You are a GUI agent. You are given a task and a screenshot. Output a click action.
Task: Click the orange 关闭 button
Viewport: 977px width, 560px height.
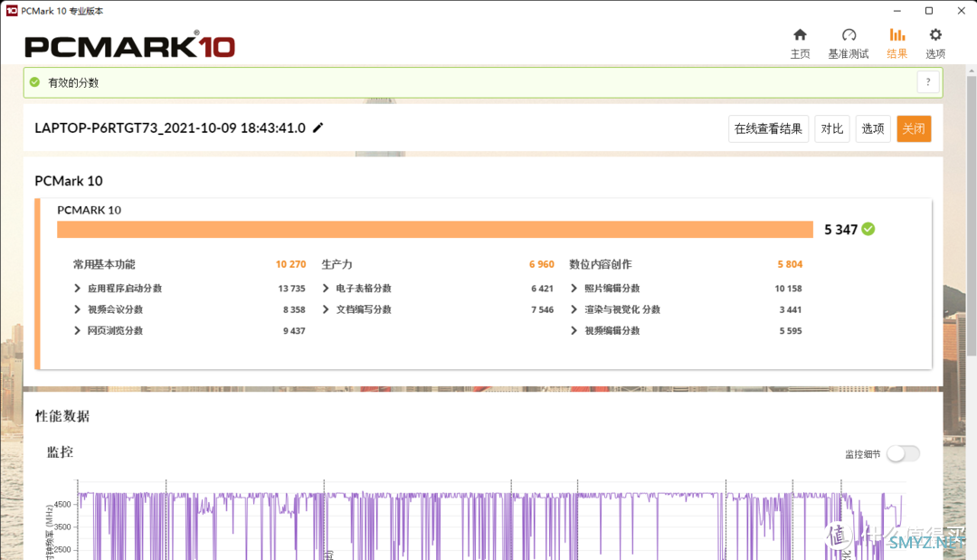click(x=914, y=129)
